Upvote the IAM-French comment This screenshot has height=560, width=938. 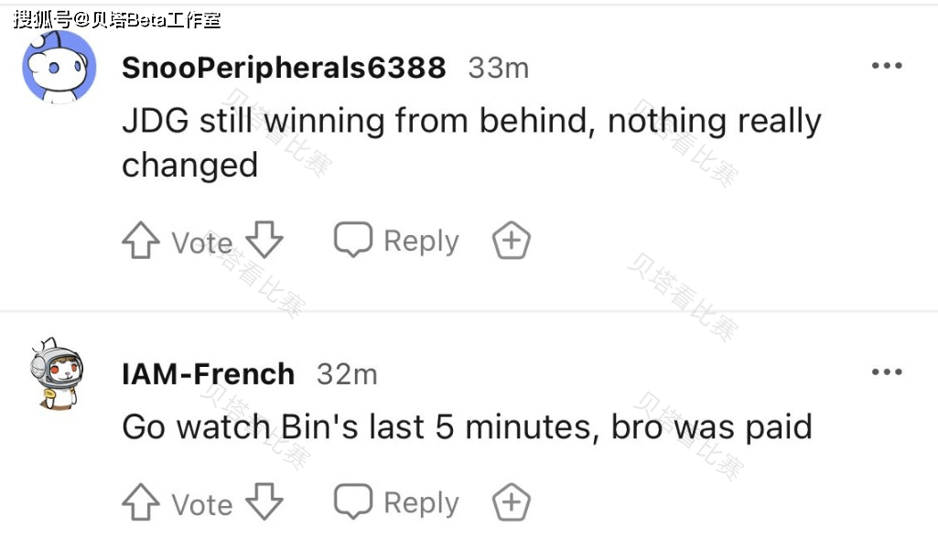click(141, 503)
